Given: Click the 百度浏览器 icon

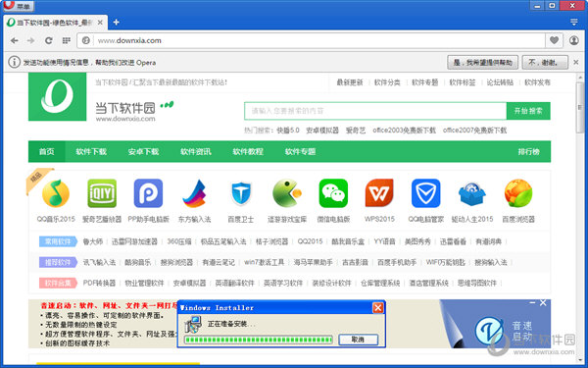Looking at the screenshot, I should coord(518,193).
